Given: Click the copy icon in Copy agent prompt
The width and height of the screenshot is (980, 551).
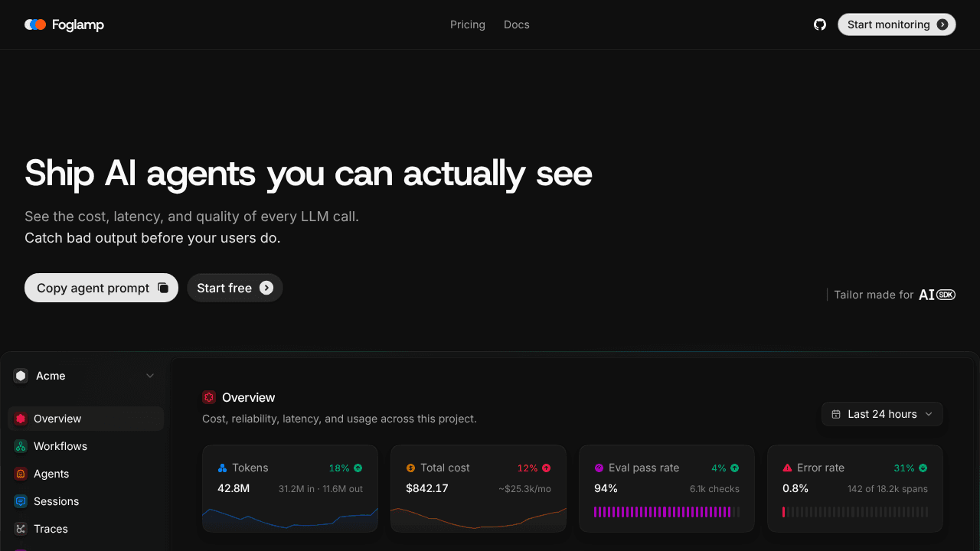Looking at the screenshot, I should [x=163, y=288].
